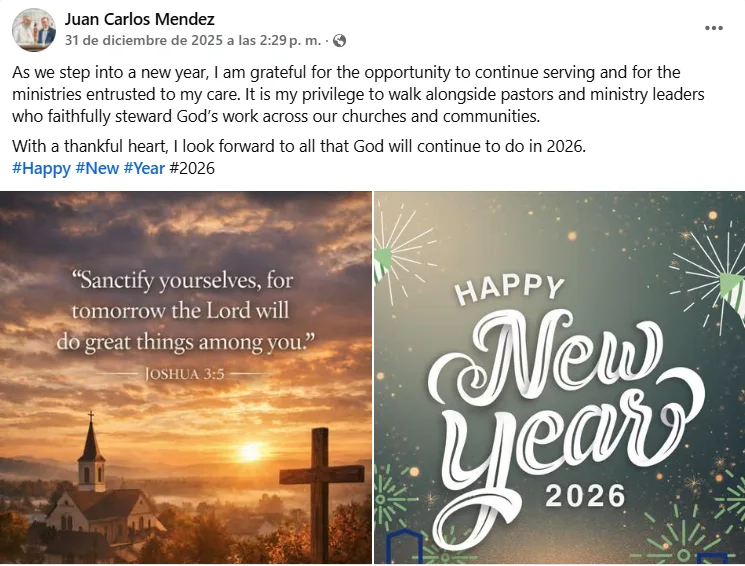The image size is (745, 566).
Task: Open the three-dot post options menu
Action: (x=713, y=28)
